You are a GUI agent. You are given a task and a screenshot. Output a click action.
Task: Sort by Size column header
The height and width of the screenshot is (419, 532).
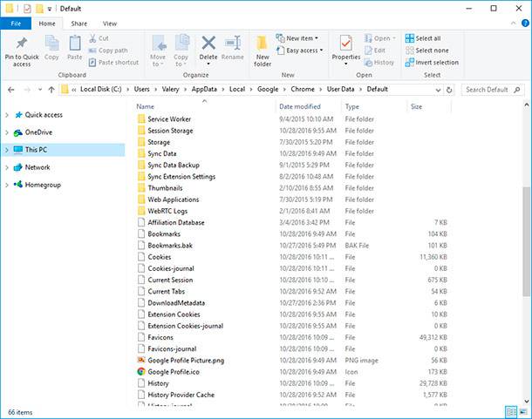coord(416,106)
